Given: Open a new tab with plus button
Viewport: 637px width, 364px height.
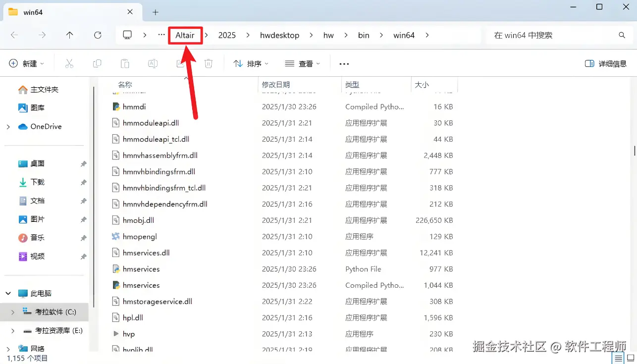Looking at the screenshot, I should 155,12.
